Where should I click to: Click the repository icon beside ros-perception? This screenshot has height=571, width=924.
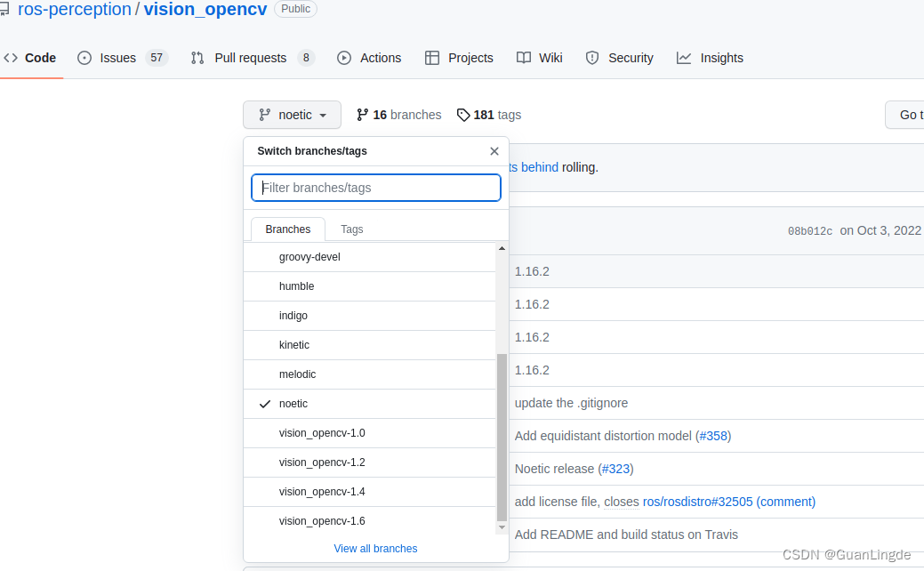9,9
